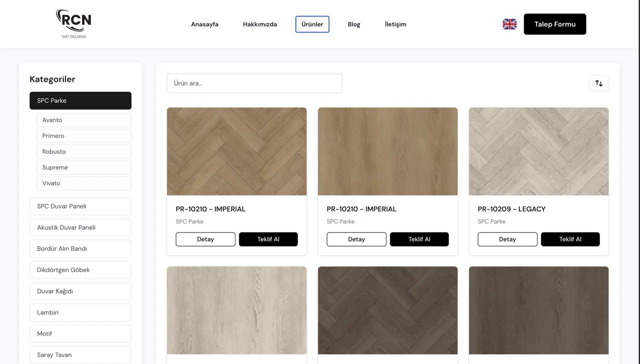Open the SPC Duvar Paneli category
The height and width of the screenshot is (364, 640).
pos(80,206)
